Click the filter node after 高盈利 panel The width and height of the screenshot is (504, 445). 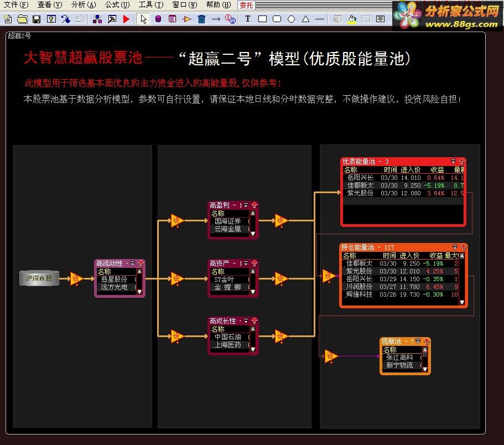[281, 221]
